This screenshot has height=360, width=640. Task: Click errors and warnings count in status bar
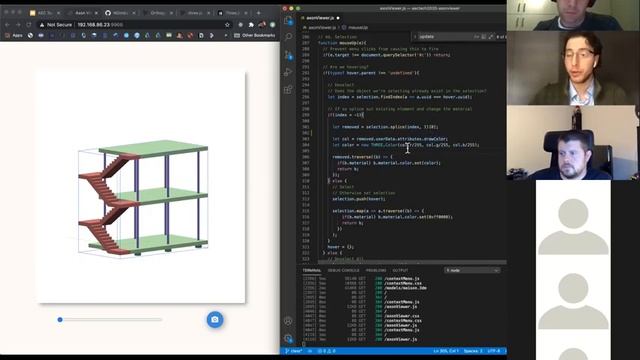coord(327,351)
